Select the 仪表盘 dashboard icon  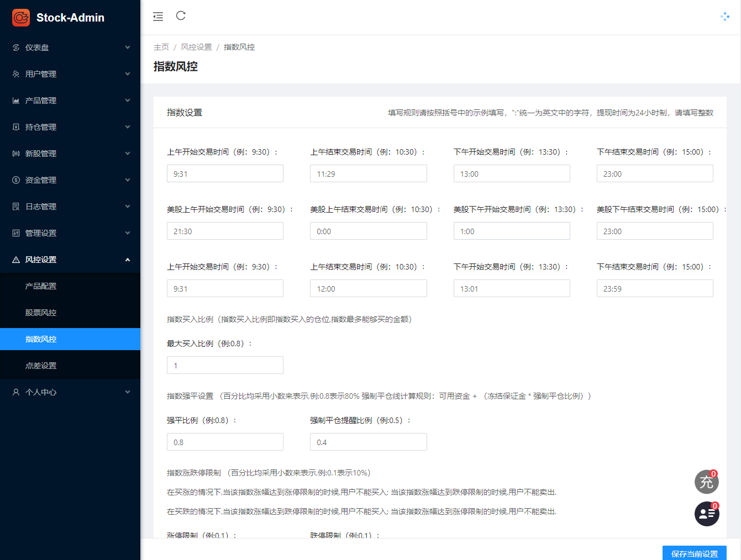point(15,47)
